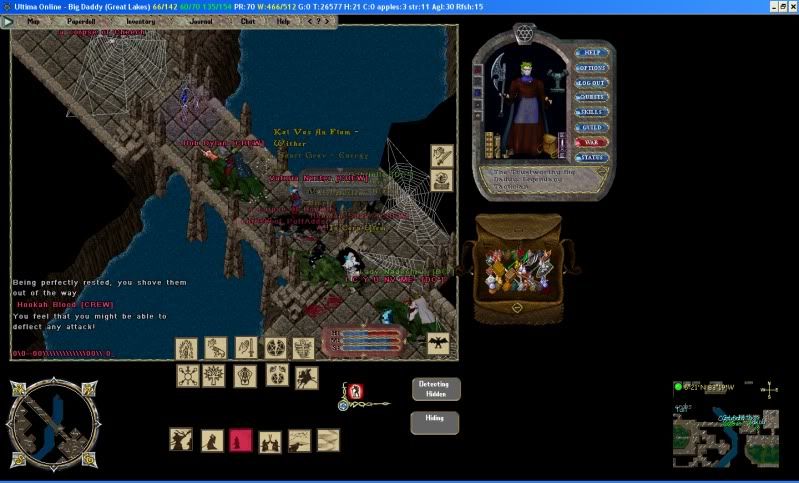Image resolution: width=799 pixels, height=483 pixels.
Task: Click the < ? > button on menu bar
Action: pyautogui.click(x=318, y=21)
